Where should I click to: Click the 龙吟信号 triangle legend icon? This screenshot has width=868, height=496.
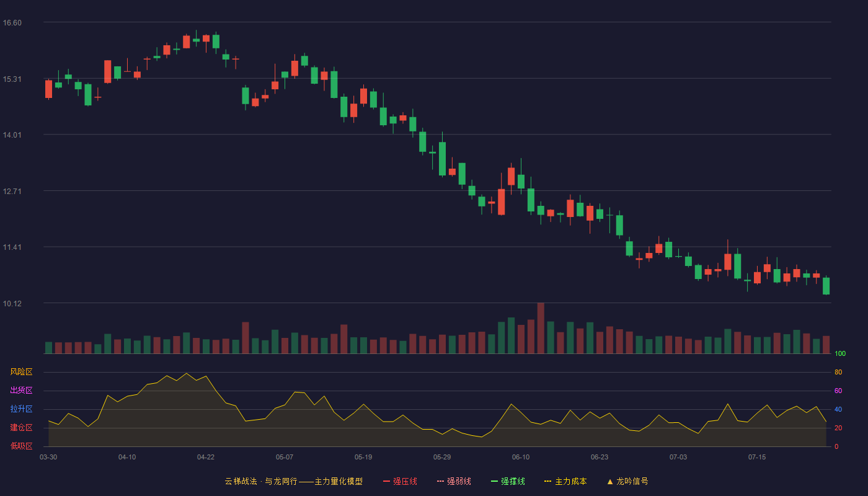click(610, 481)
